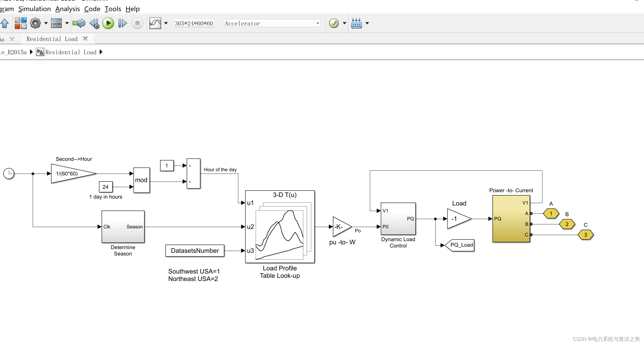The width and height of the screenshot is (644, 344).
Task: Click the Run simulation play button
Action: [108, 23]
